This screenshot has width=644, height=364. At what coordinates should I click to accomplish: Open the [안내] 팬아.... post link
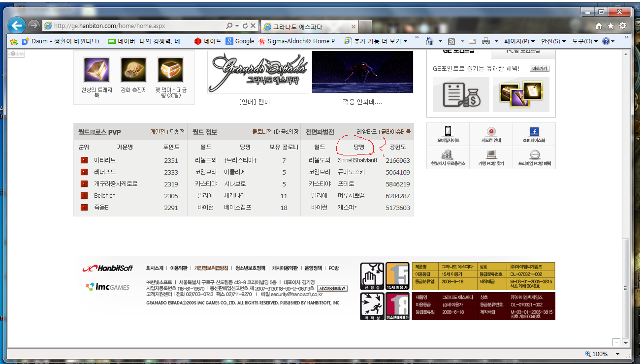(x=258, y=102)
